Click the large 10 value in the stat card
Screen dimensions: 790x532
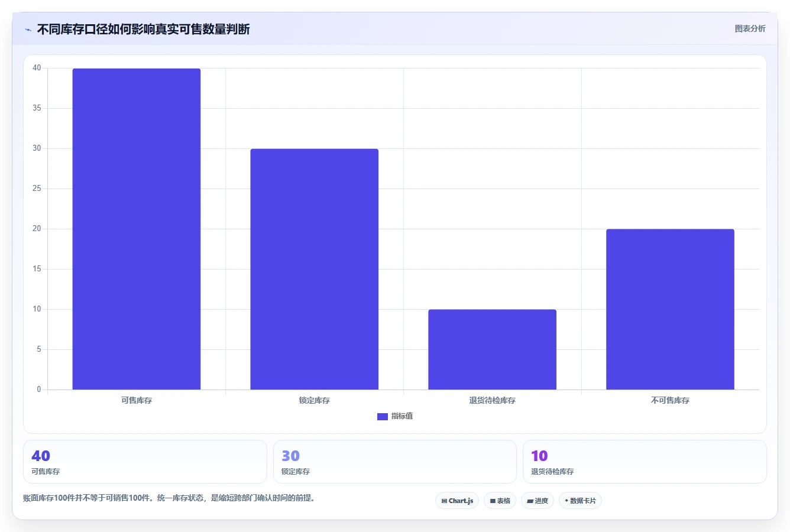(x=539, y=456)
